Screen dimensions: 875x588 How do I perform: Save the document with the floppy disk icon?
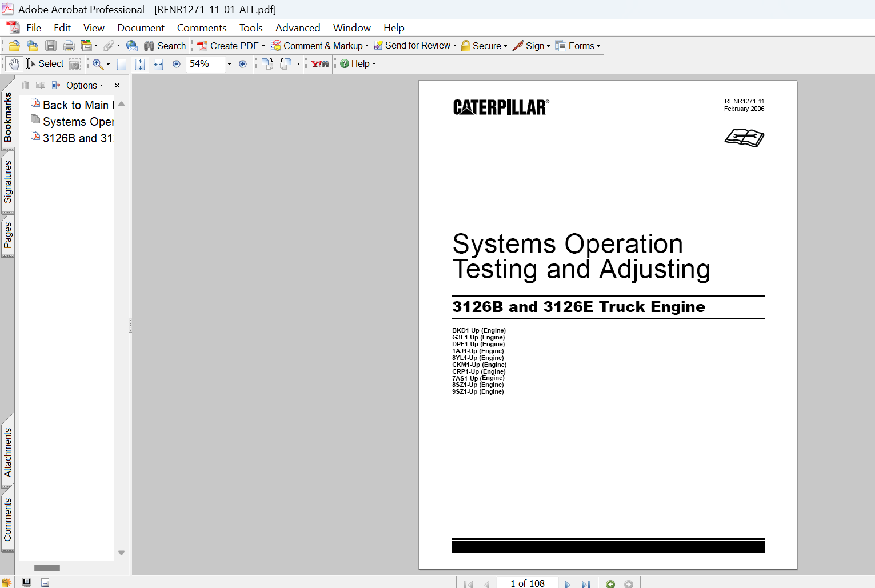tap(51, 46)
